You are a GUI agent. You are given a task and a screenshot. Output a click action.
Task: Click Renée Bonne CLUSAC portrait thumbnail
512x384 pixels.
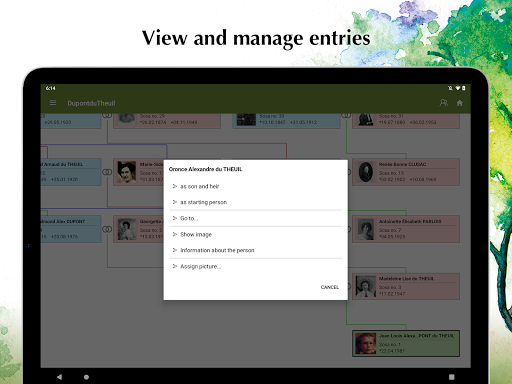tap(366, 172)
